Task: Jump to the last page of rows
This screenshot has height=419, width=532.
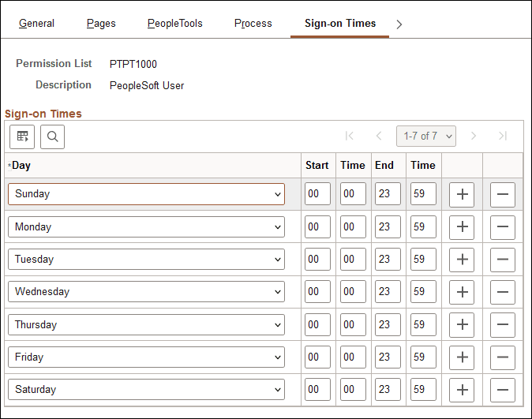Action: point(503,137)
